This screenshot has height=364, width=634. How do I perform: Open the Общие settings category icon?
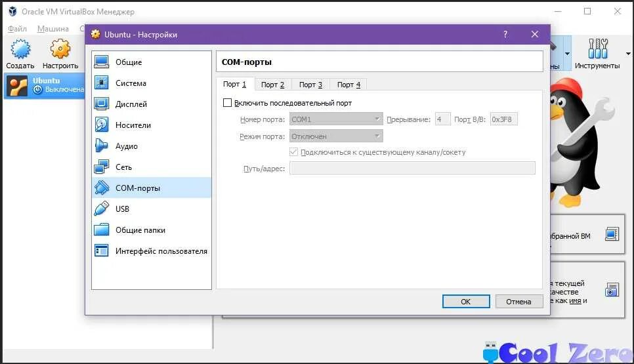coord(102,62)
